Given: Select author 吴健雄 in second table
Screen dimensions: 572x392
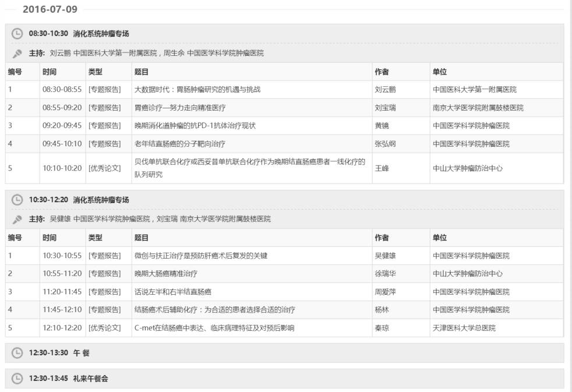Looking at the screenshot, I should (385, 256).
